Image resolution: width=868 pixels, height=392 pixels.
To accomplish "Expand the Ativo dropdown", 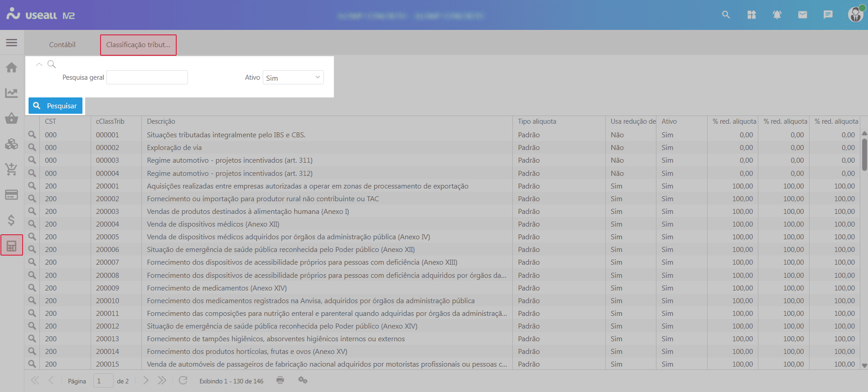I will [293, 77].
